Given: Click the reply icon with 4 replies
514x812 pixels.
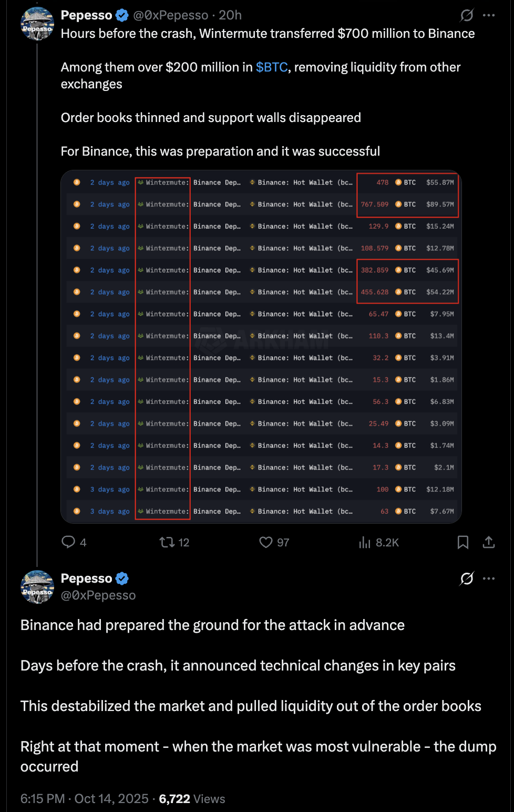Looking at the screenshot, I should [69, 542].
